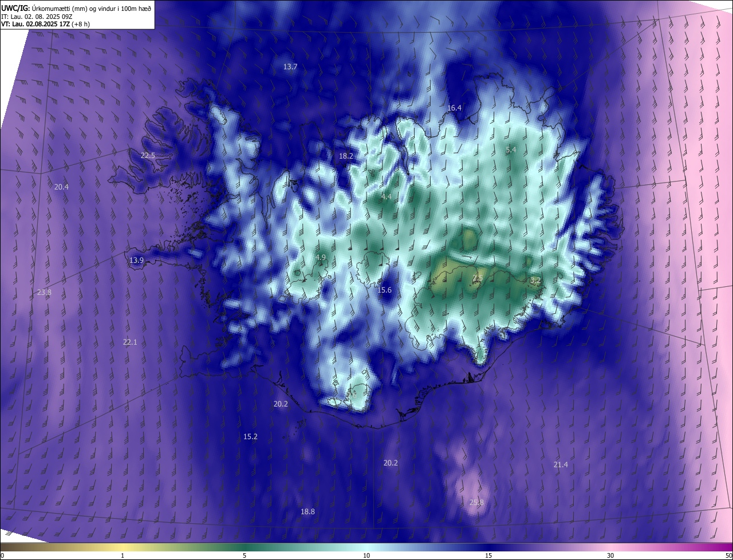Click the 4.4 value label
The image size is (733, 560).
click(x=387, y=196)
